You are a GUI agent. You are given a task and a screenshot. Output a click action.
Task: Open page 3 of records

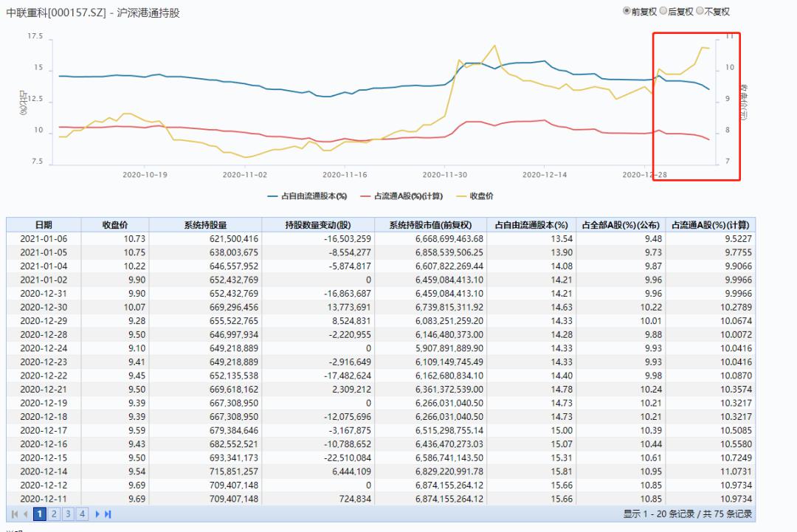point(68,514)
